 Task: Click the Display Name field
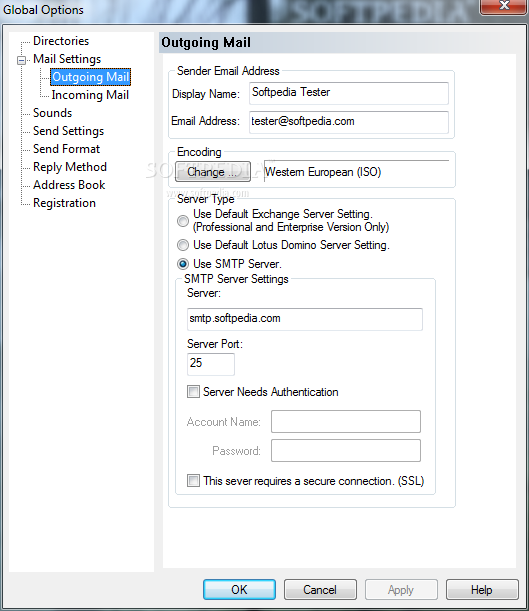point(349,93)
